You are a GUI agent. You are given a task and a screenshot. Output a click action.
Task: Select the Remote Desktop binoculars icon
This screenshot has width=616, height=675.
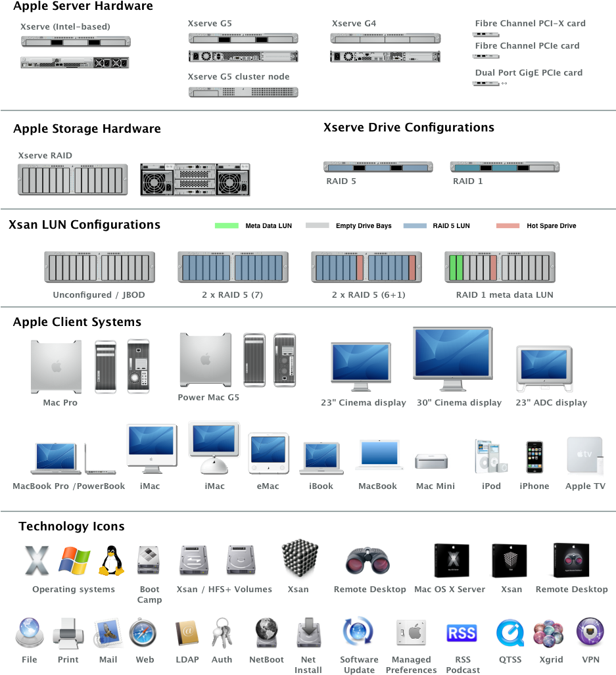367,561
